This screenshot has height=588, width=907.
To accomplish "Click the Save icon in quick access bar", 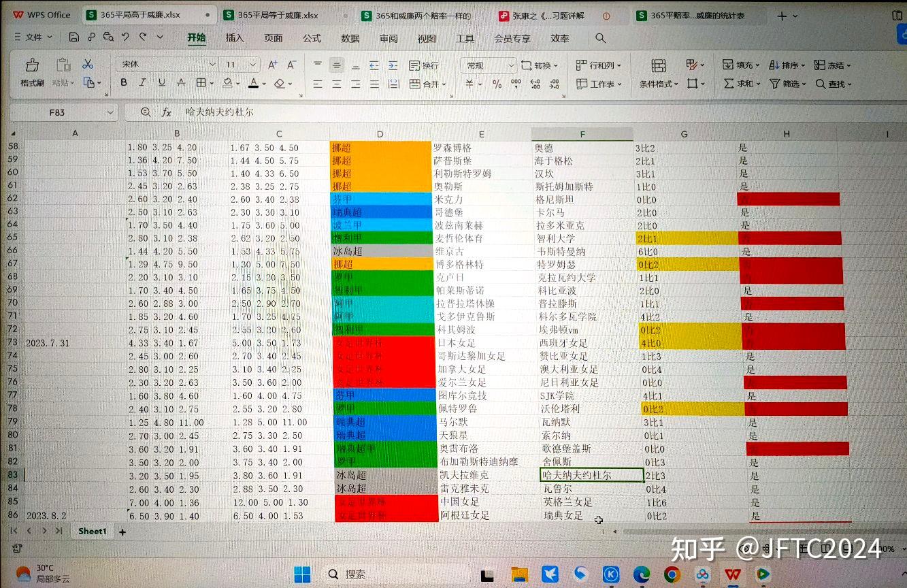I will tap(74, 38).
